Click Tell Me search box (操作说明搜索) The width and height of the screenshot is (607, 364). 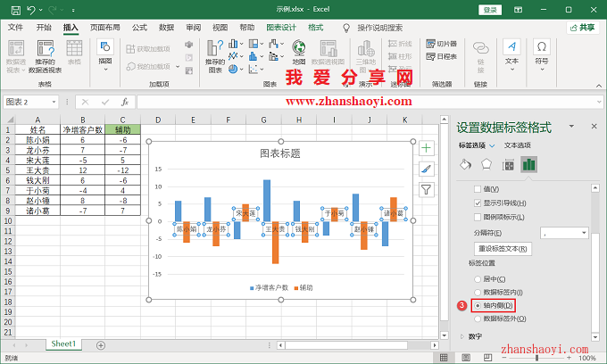click(379, 28)
